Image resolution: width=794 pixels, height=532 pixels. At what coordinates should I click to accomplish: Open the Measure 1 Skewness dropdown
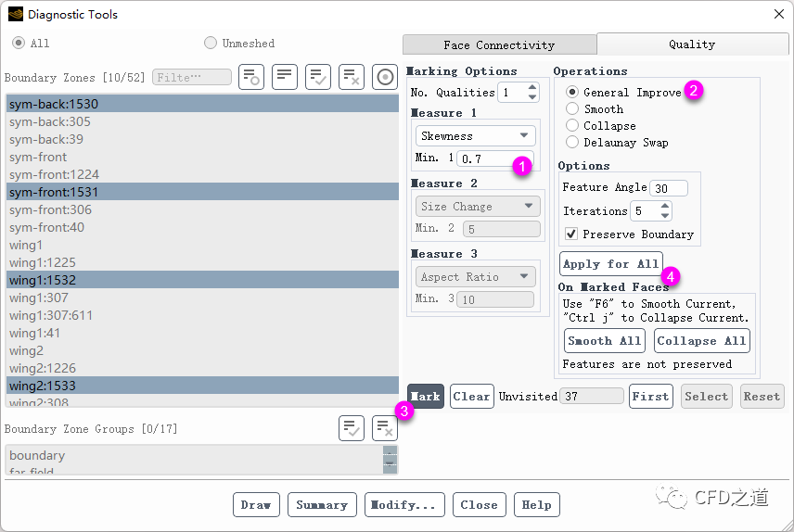pyautogui.click(x=476, y=135)
